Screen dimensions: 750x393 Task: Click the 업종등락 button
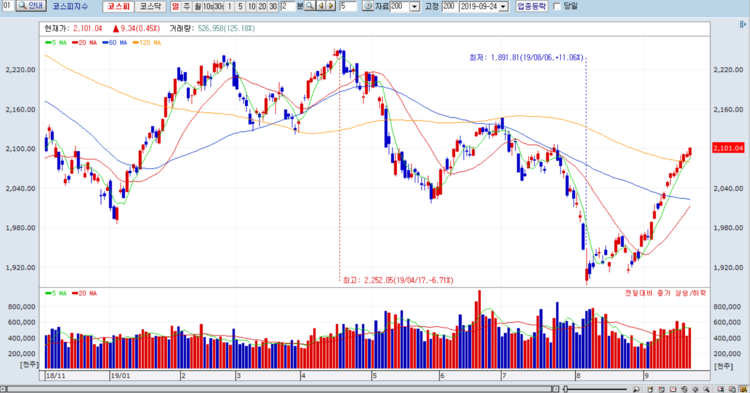point(531,6)
